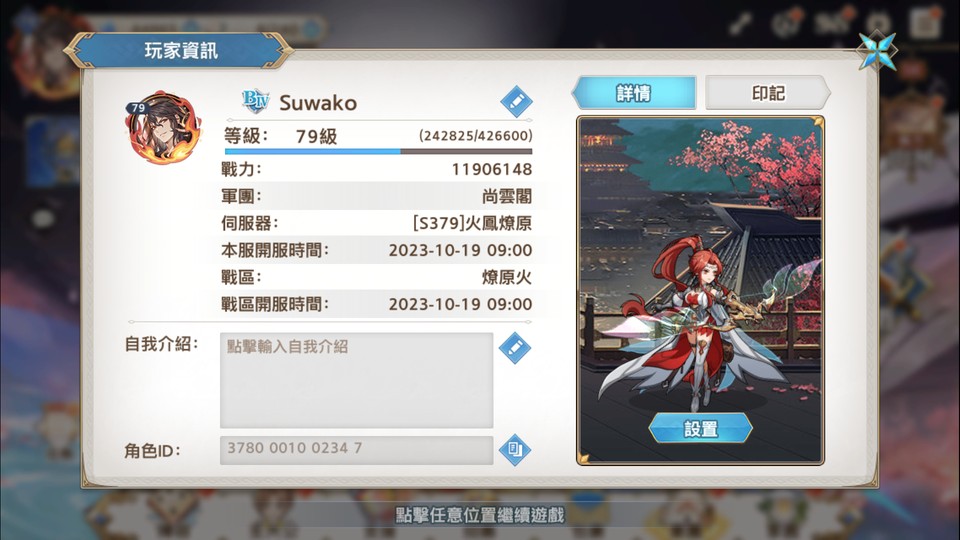This screenshot has height=540, width=960.
Task: Click the player name Suwako
Action: pyautogui.click(x=318, y=103)
